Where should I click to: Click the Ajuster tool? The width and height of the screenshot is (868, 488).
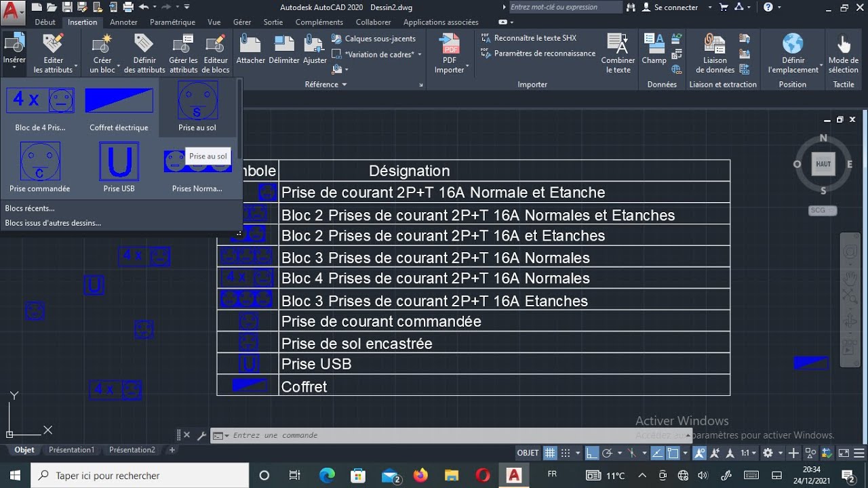315,49
